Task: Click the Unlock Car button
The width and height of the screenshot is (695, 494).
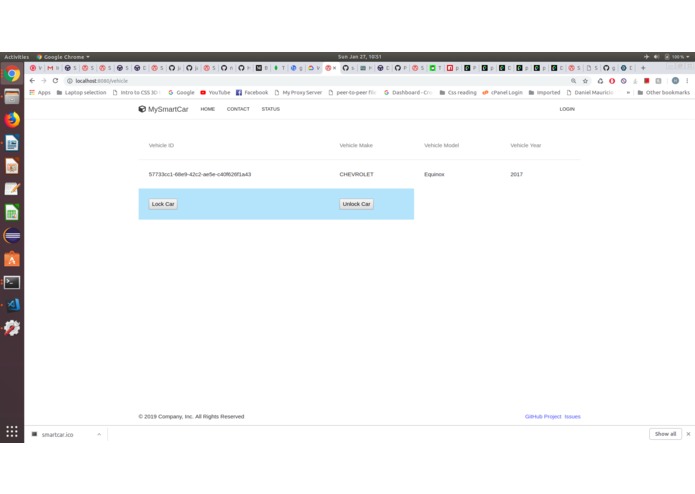Action: pos(356,204)
